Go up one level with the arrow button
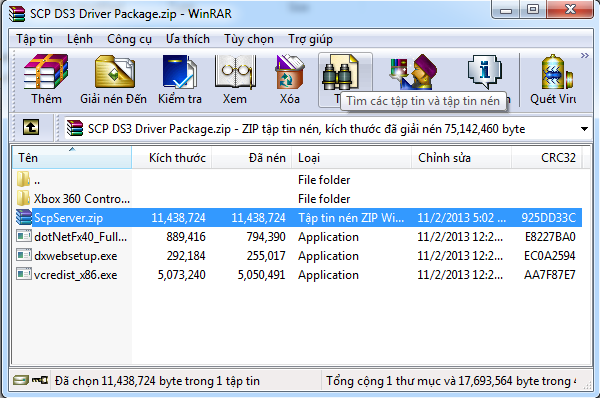The width and height of the screenshot is (600, 398). coord(31,127)
